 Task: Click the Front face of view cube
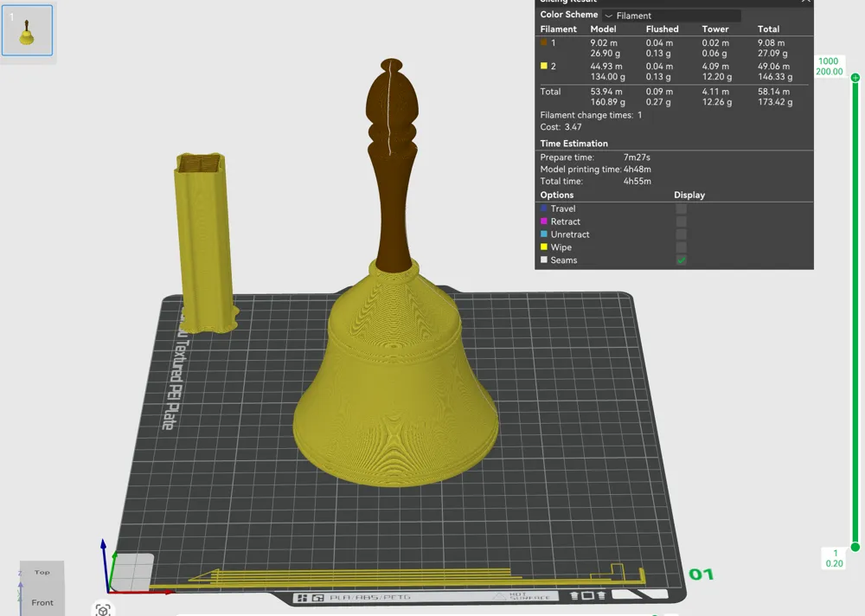pyautogui.click(x=42, y=602)
